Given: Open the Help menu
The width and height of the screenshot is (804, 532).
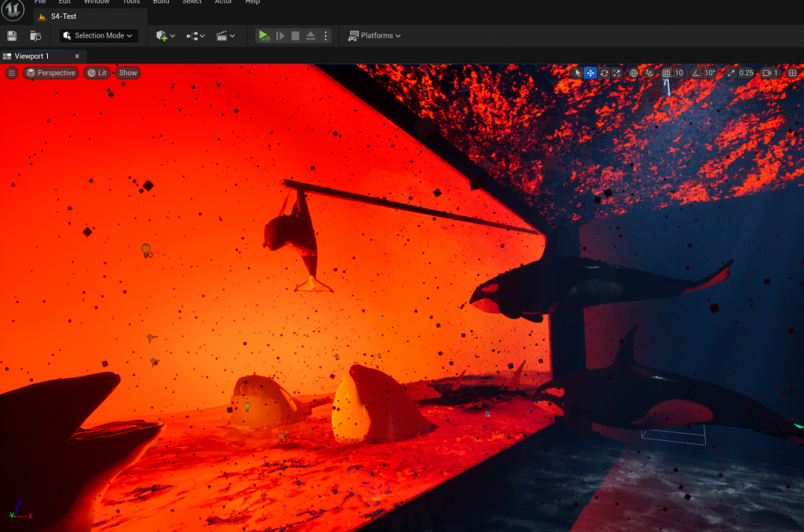Looking at the screenshot, I should coord(252,2).
